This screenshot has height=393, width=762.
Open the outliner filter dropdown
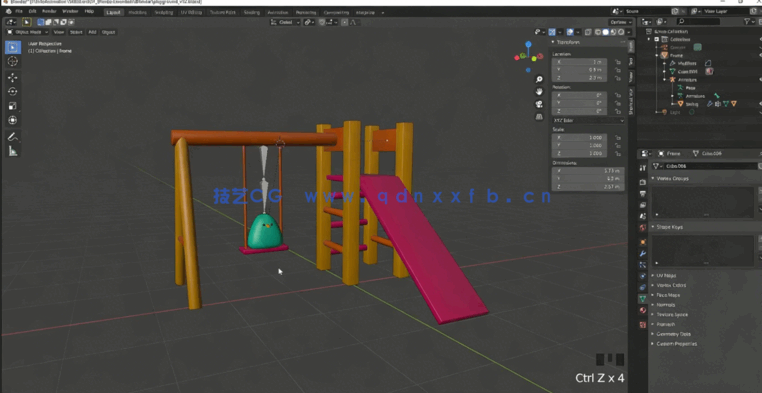coord(749,22)
